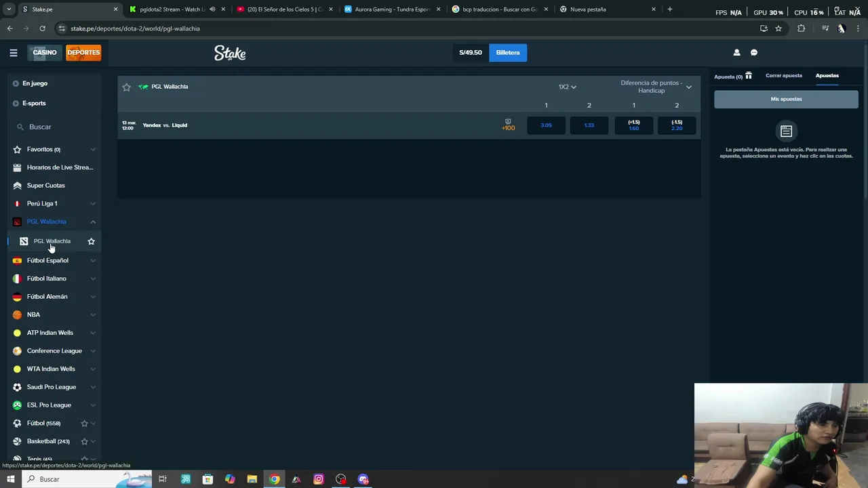Bookmark this page with the star
Image resolution: width=868 pixels, height=488 pixels.
pyautogui.click(x=778, y=28)
